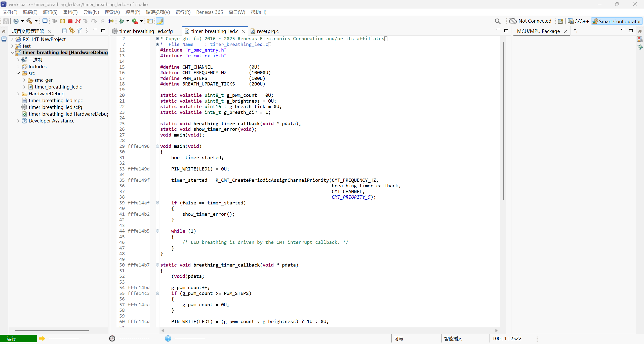Click the Resume debug icon
Viewport: 644px width, 344px height.
(x=55, y=21)
